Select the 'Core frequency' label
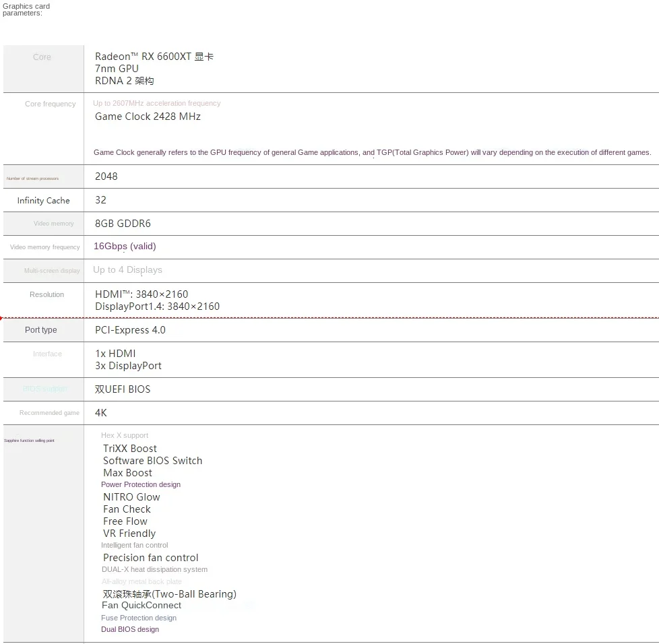The width and height of the screenshot is (659, 644). click(50, 104)
